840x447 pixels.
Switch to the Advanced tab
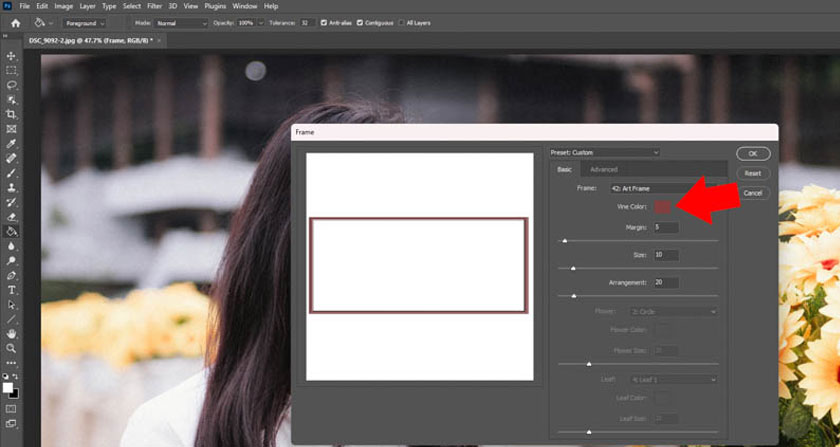click(604, 170)
